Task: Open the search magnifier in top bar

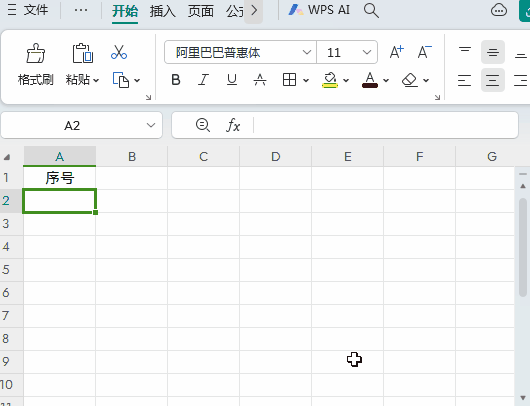Action: pyautogui.click(x=371, y=10)
